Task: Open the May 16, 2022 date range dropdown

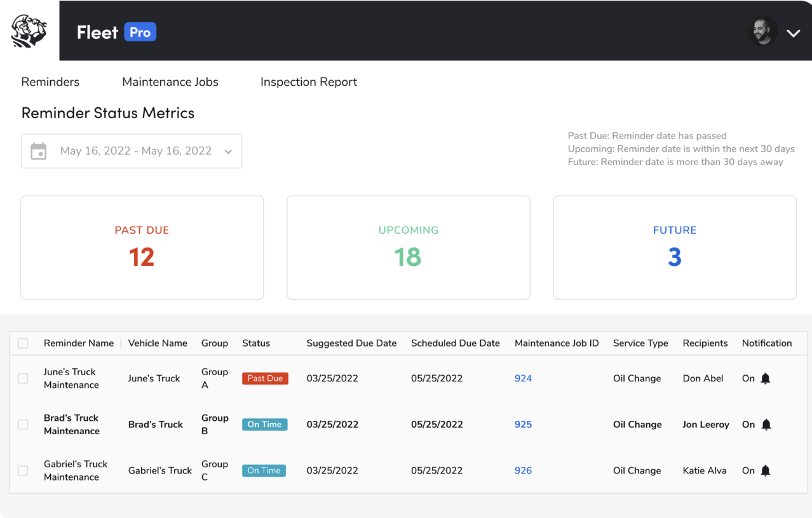Action: (132, 151)
